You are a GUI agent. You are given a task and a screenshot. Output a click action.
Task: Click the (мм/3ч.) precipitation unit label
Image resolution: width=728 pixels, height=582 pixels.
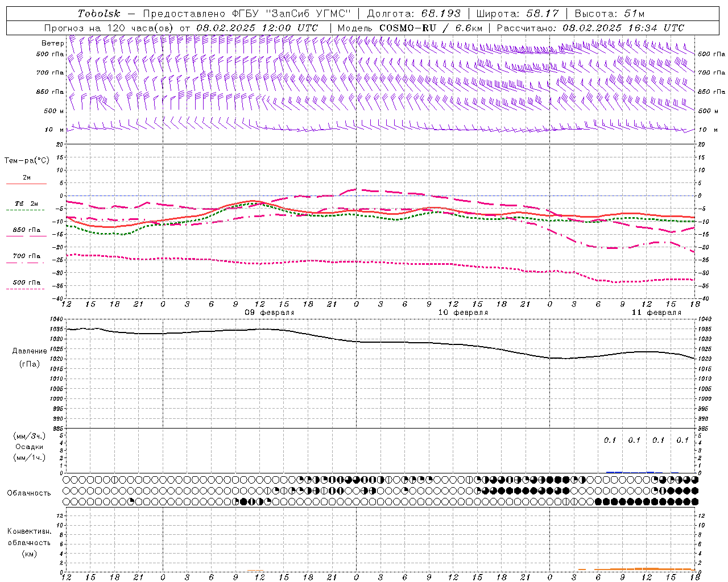[x=30, y=436]
